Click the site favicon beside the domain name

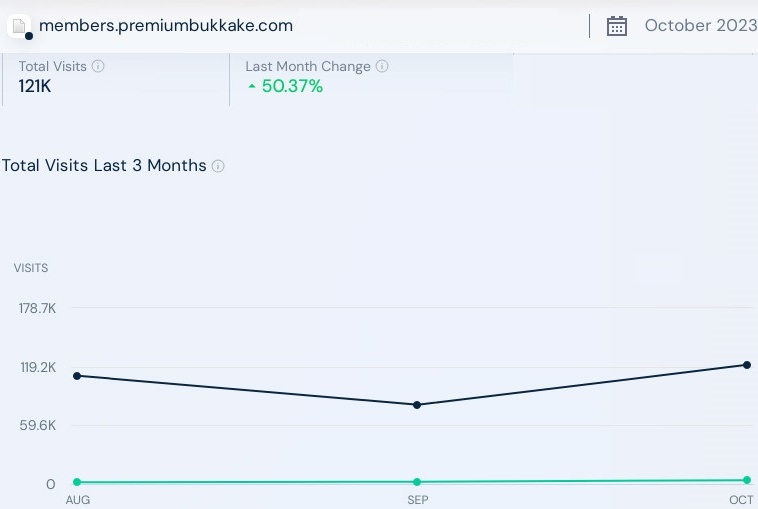[x=19, y=26]
